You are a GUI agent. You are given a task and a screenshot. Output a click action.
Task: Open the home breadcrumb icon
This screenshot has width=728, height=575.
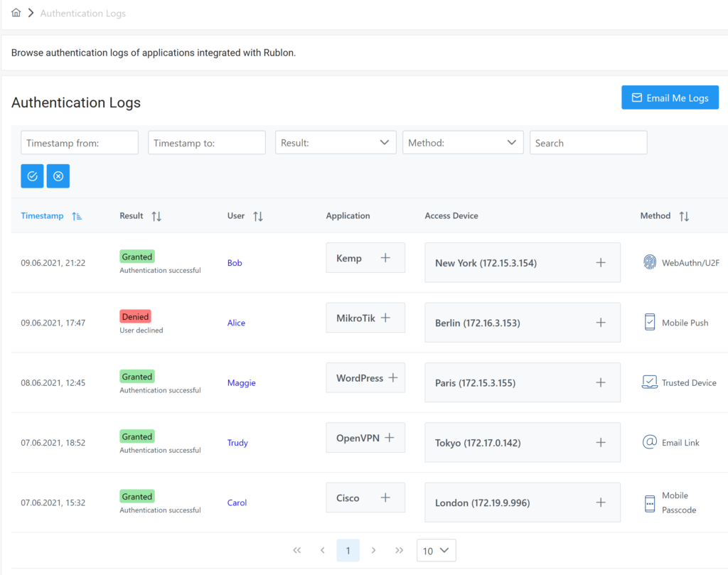point(16,12)
